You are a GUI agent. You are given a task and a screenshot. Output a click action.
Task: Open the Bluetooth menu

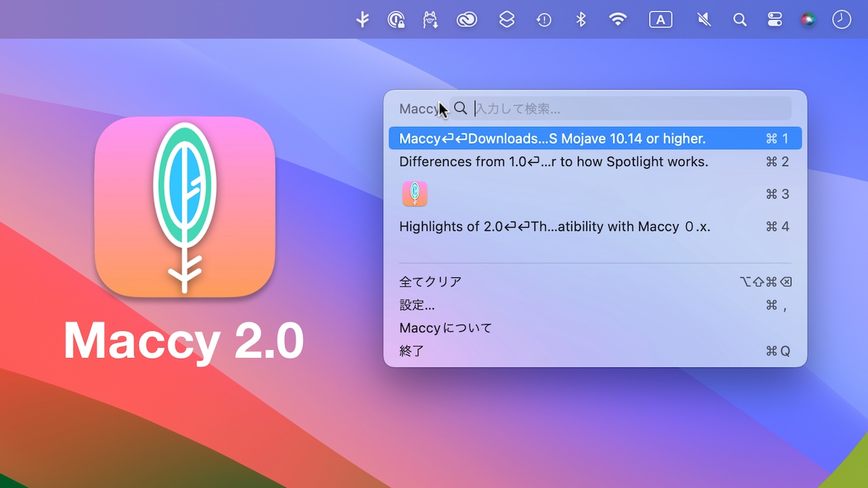(x=580, y=20)
